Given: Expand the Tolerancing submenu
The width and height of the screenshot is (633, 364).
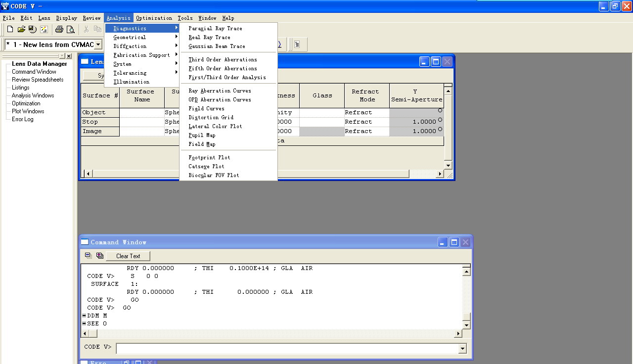Looking at the screenshot, I should 142,73.
